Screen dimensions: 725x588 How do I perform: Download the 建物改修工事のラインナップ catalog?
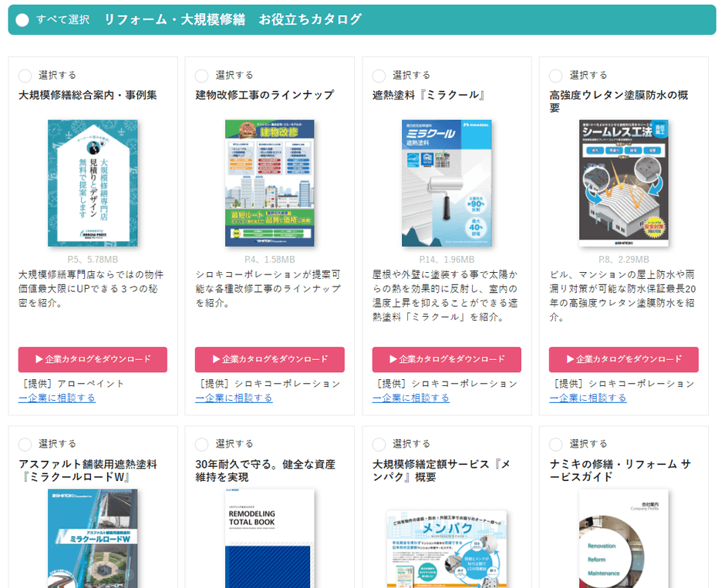(x=270, y=359)
